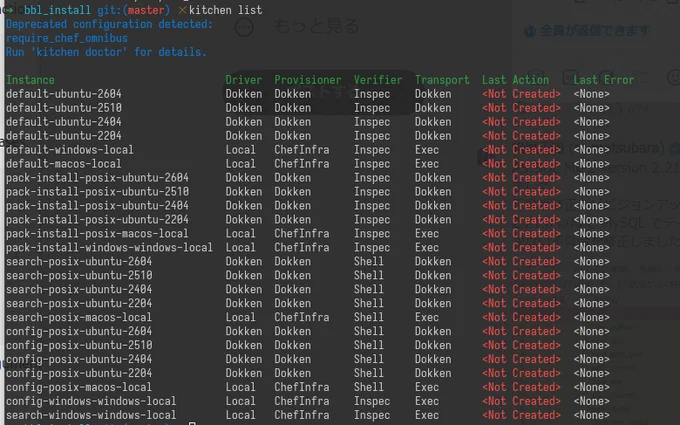The width and height of the screenshot is (680, 425).
Task: Click "Exec" transport in search-posix-macos-local row
Action: tap(427, 317)
